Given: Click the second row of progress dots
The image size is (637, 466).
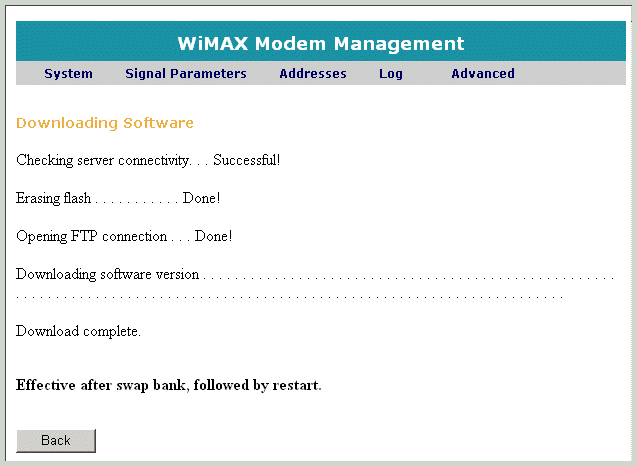Looking at the screenshot, I should [290, 297].
